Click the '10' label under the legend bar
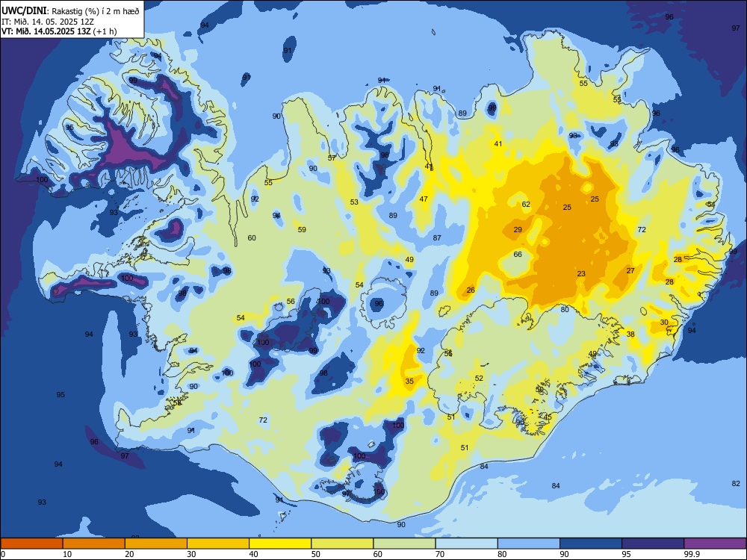Screen dimensions: 747x560 click(x=67, y=554)
